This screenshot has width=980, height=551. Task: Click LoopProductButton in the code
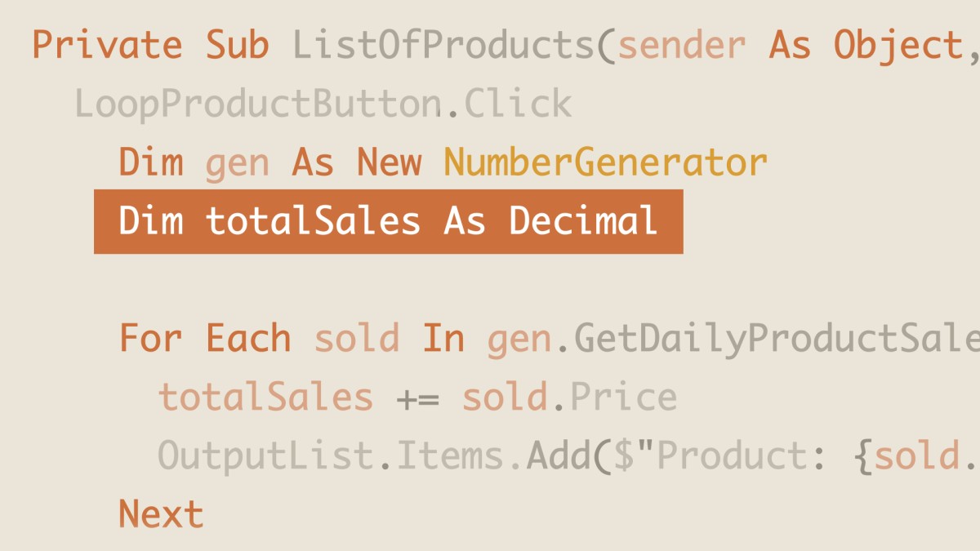click(x=258, y=104)
